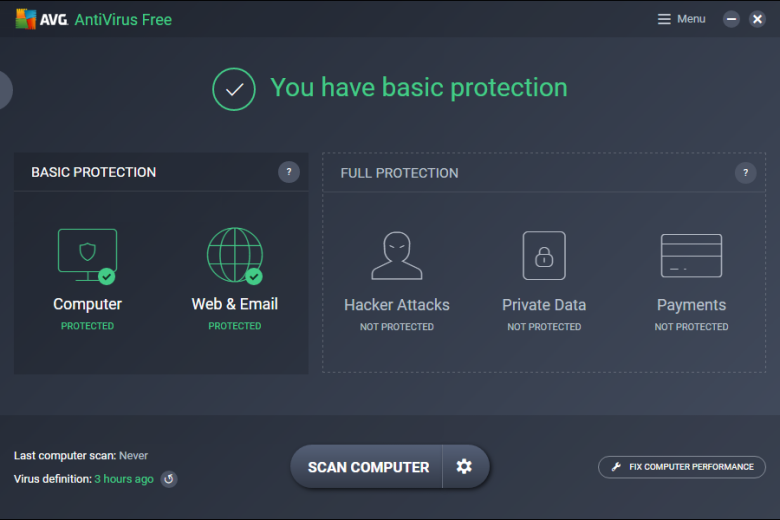Screen dimensions: 780x520
Task: Refresh virus definitions with the update icon
Action: pyautogui.click(x=169, y=479)
